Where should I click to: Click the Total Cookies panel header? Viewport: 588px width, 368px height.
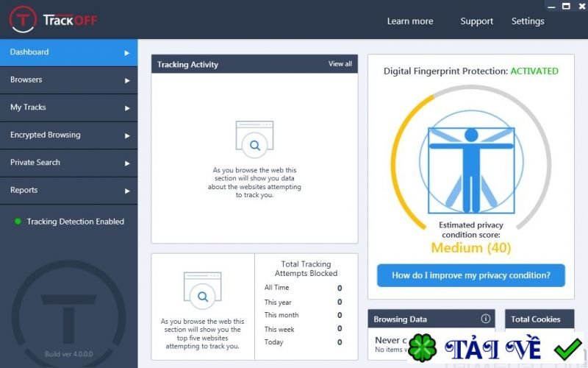pos(539,319)
